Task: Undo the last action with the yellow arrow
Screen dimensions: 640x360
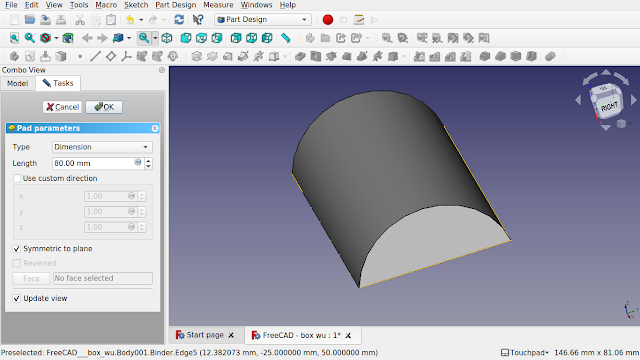Action: pyautogui.click(x=130, y=20)
